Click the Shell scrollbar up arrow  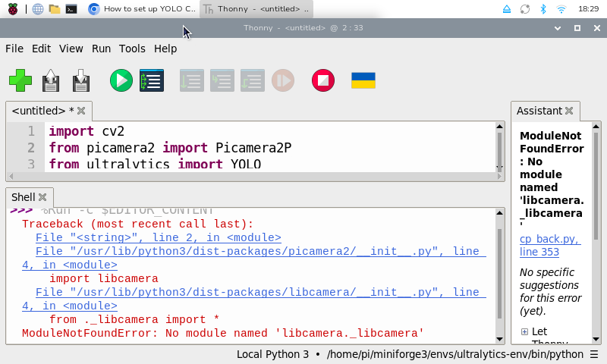click(499, 213)
